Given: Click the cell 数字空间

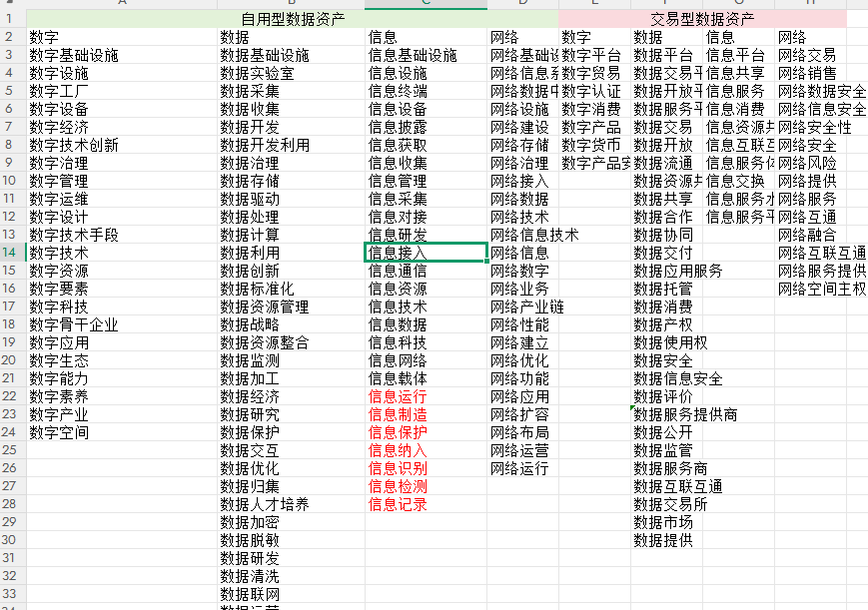Looking at the screenshot, I should point(122,432).
